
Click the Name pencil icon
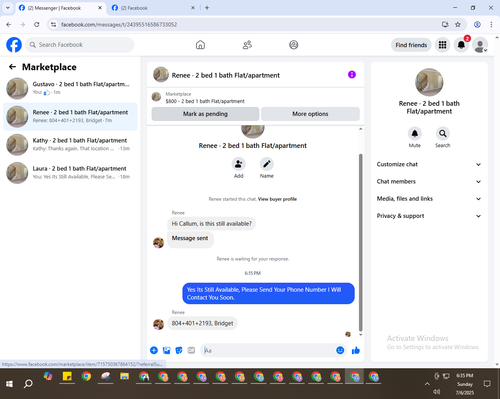267,164
